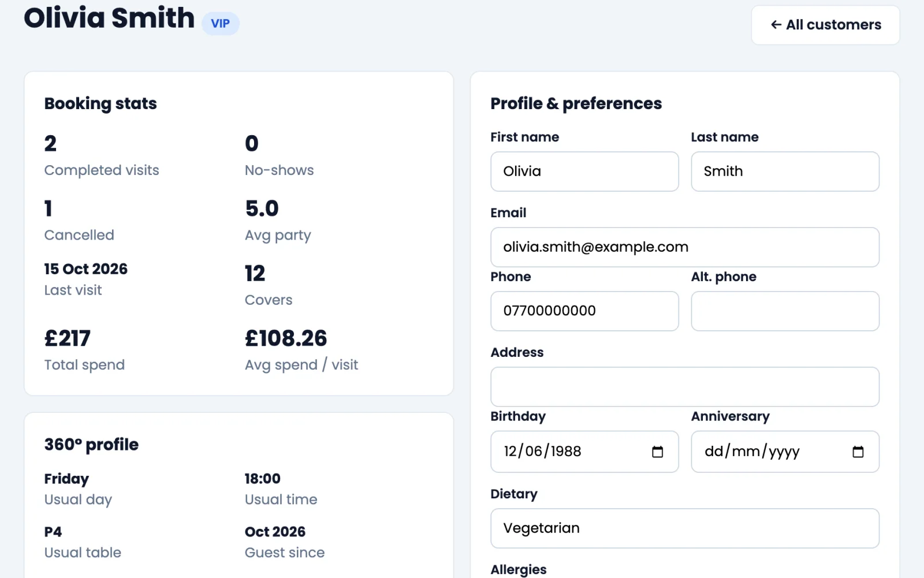Click the 'Completed visits' label

(102, 170)
